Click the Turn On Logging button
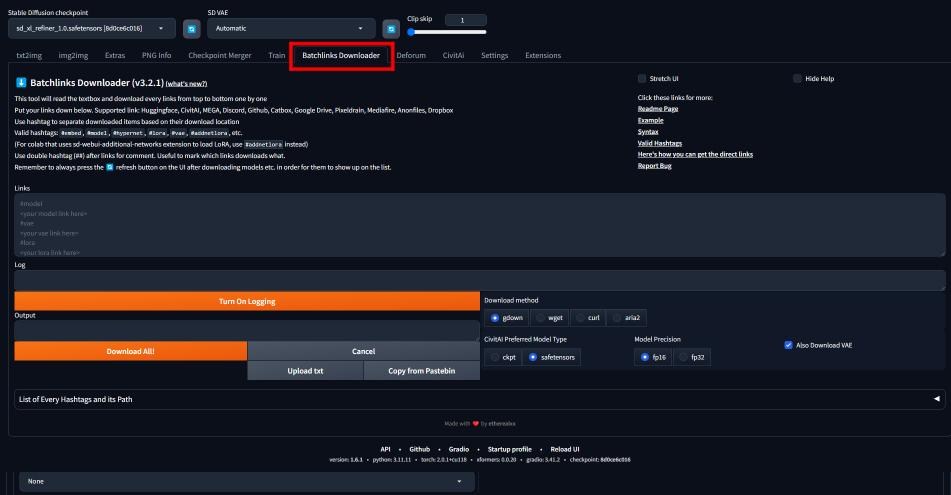Image resolution: width=951 pixels, height=495 pixels. [247, 301]
